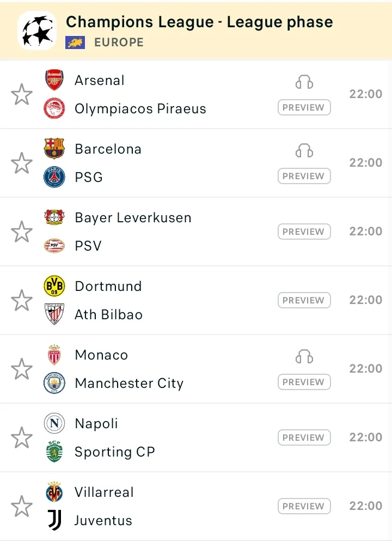Click the Champions League star-ball logo
392x541 pixels.
(x=37, y=31)
